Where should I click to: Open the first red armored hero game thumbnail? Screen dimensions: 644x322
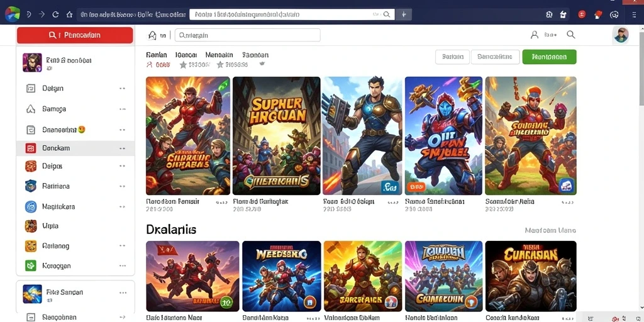click(x=188, y=136)
